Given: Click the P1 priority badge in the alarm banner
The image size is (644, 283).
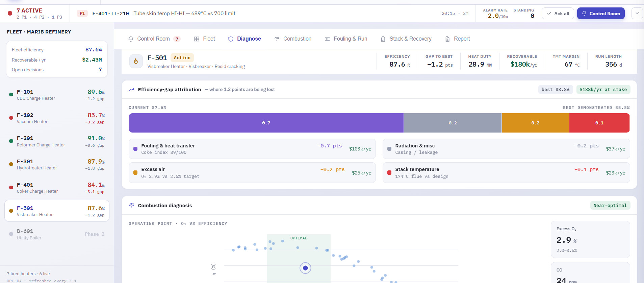Looking at the screenshot, I should (x=82, y=14).
